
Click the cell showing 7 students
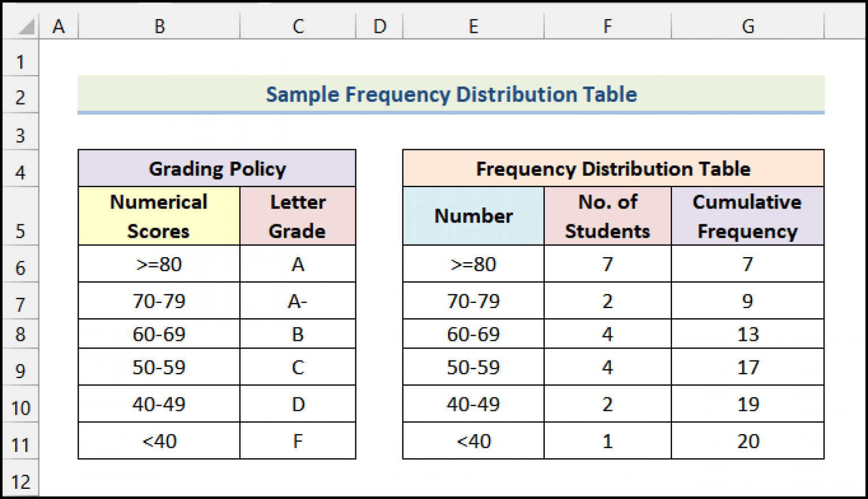[x=607, y=263]
